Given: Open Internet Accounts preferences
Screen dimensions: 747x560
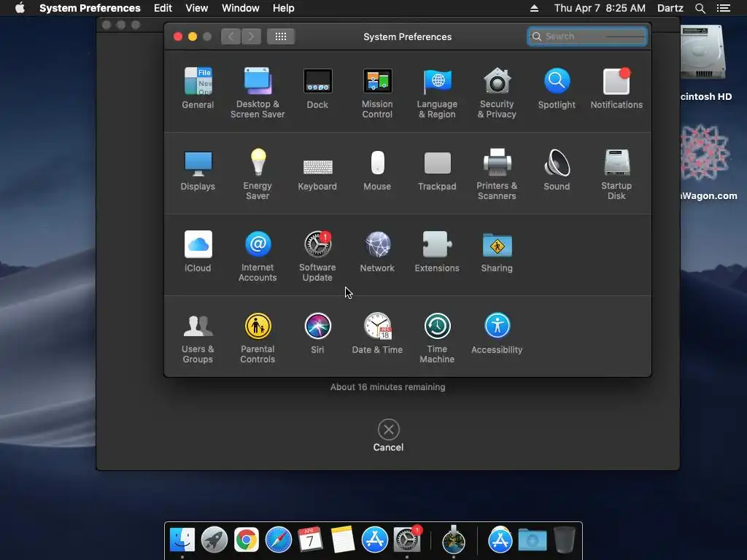Looking at the screenshot, I should tap(258, 256).
